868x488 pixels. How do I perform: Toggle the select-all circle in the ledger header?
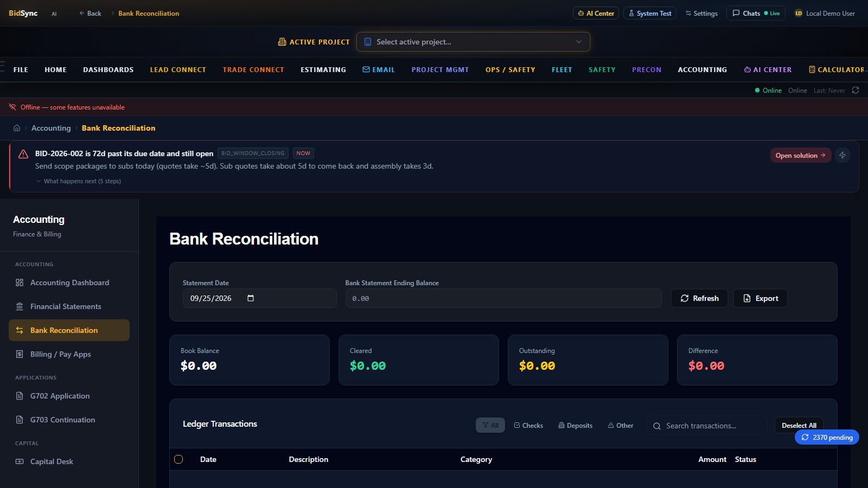(x=178, y=459)
